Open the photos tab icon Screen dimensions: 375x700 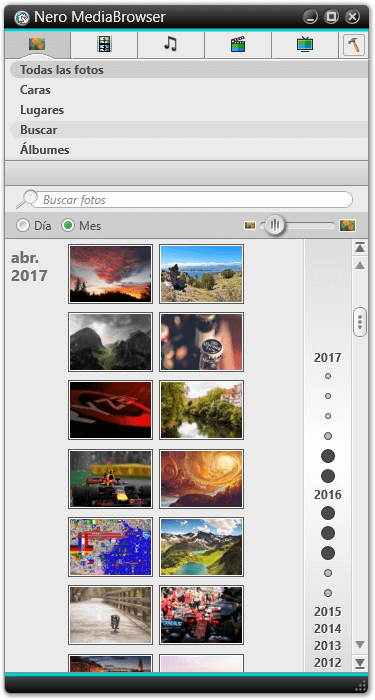coord(37,44)
